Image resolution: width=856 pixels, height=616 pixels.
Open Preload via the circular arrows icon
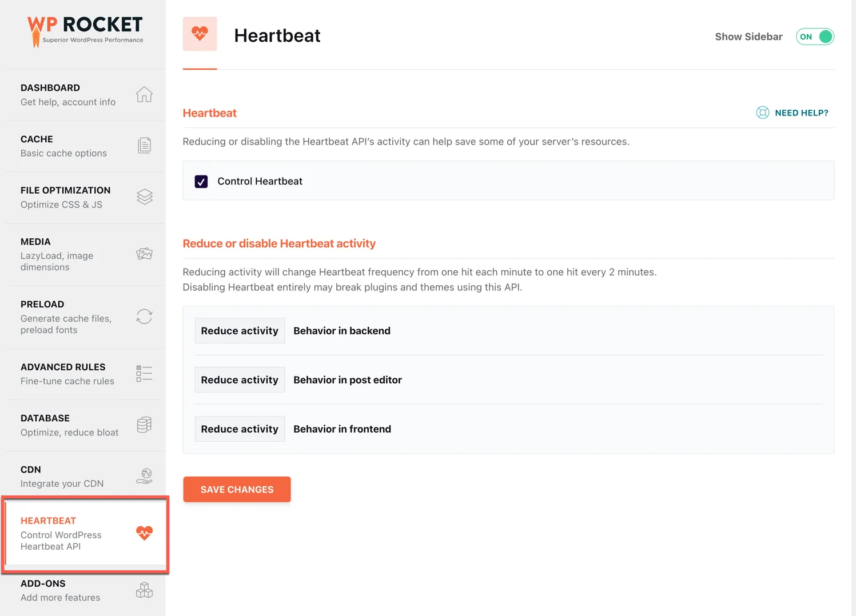pyautogui.click(x=144, y=317)
